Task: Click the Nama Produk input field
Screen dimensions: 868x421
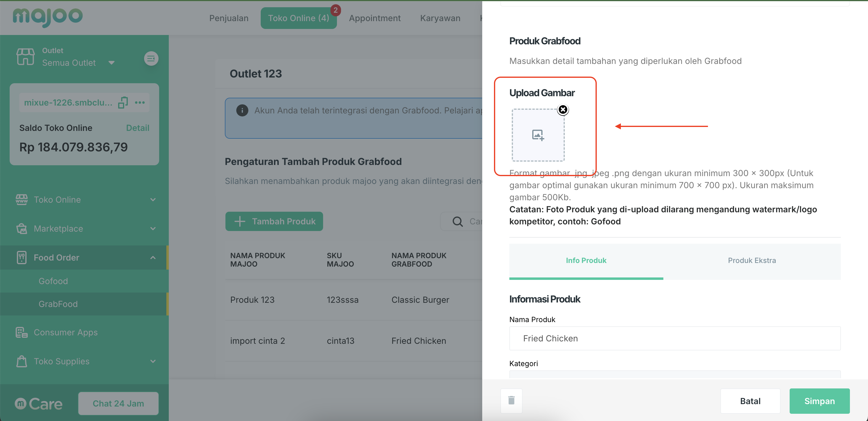Action: pos(675,338)
